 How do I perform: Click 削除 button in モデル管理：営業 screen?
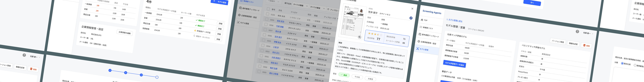coord(586,46)
